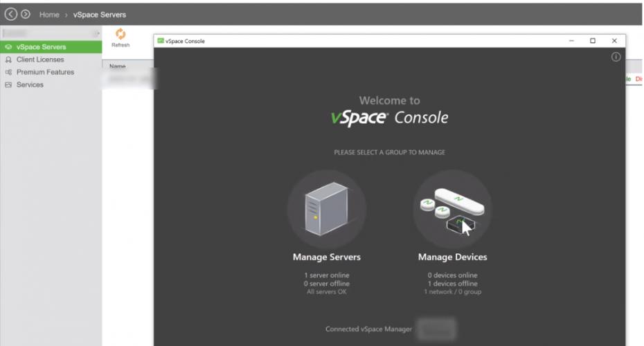
Task: Refresh the server list
Action: 120,38
